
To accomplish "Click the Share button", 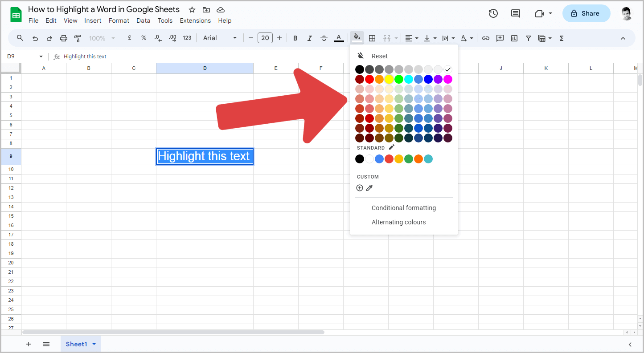I will [x=586, y=13].
